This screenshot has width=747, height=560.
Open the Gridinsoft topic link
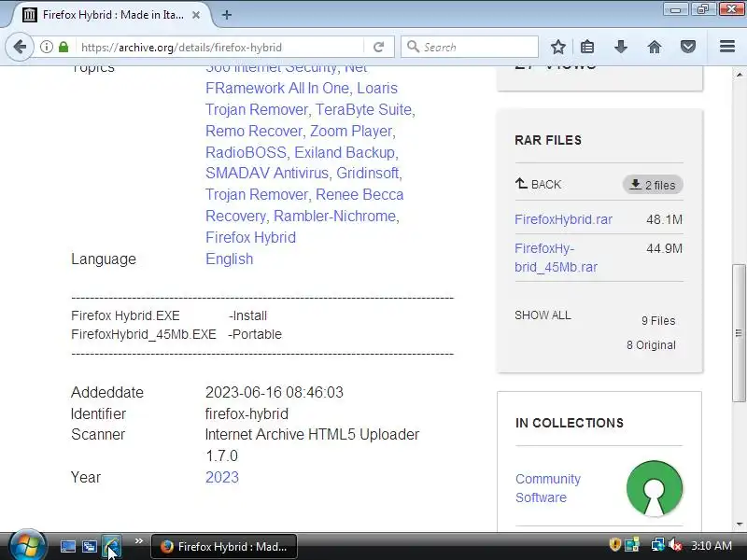[x=367, y=173]
